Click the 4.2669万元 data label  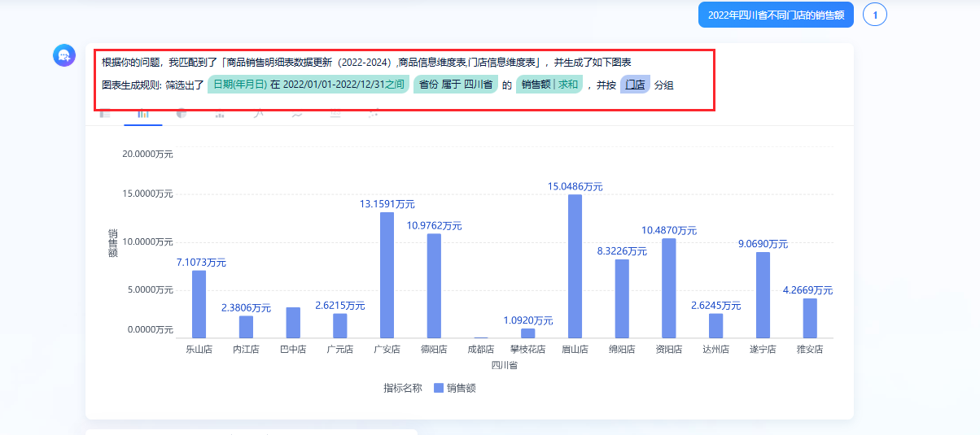pyautogui.click(x=807, y=289)
